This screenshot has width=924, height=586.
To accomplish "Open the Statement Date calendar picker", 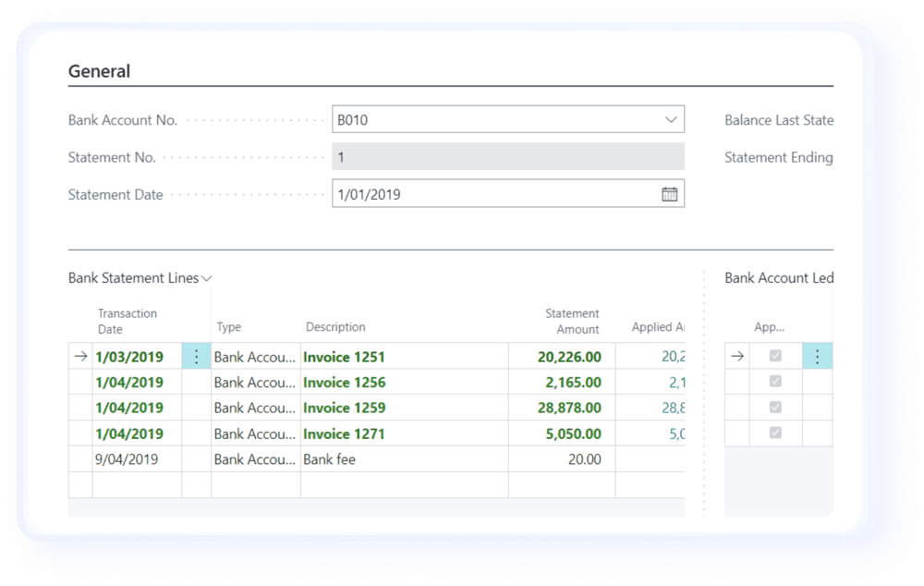I will coord(670,193).
